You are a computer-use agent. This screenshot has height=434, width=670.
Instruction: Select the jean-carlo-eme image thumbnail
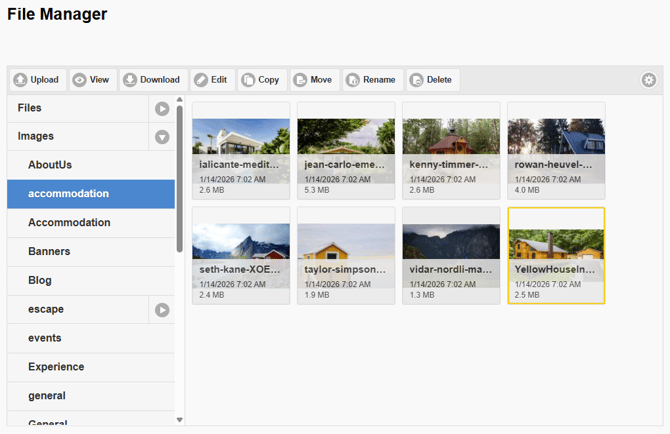(x=346, y=151)
